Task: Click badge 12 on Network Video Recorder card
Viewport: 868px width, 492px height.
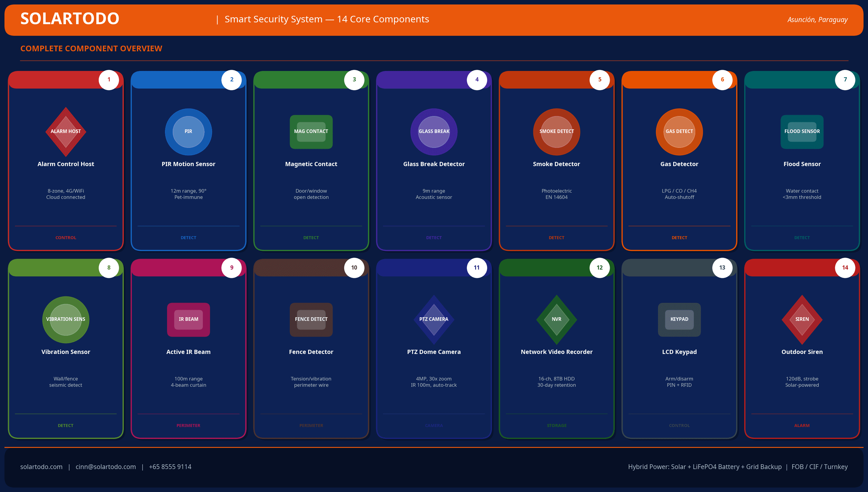Action: [x=600, y=268]
